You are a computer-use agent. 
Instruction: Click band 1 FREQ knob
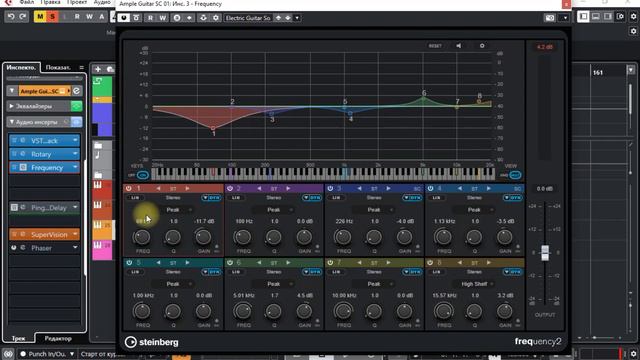coord(142,237)
